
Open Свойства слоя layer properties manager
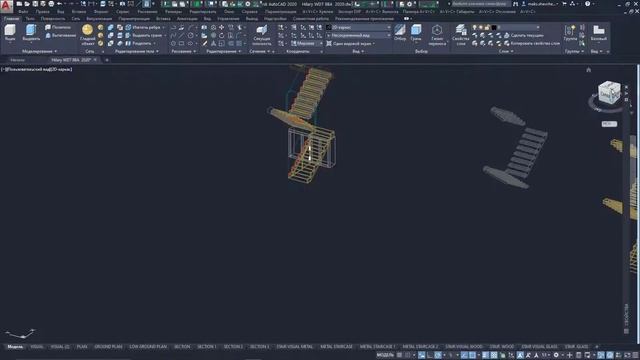point(461,35)
